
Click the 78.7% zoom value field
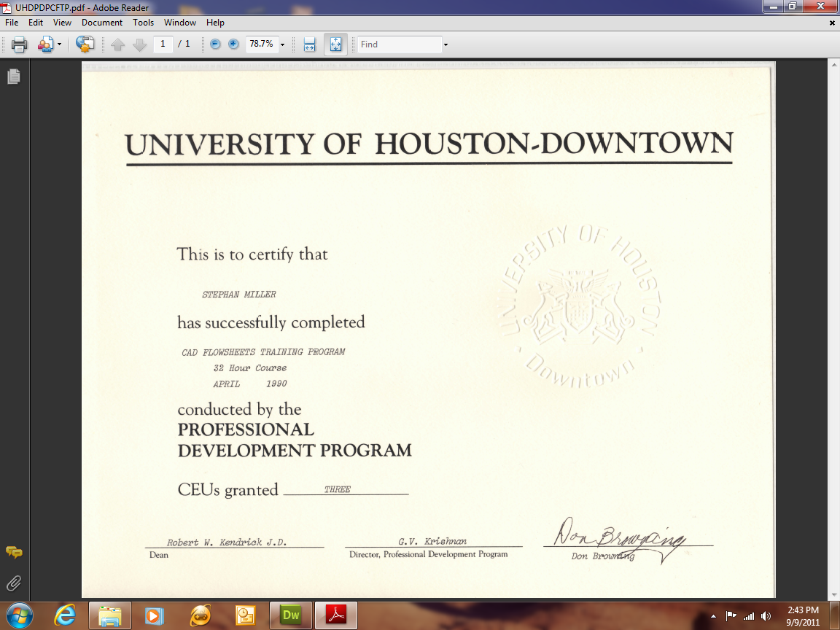tap(262, 44)
